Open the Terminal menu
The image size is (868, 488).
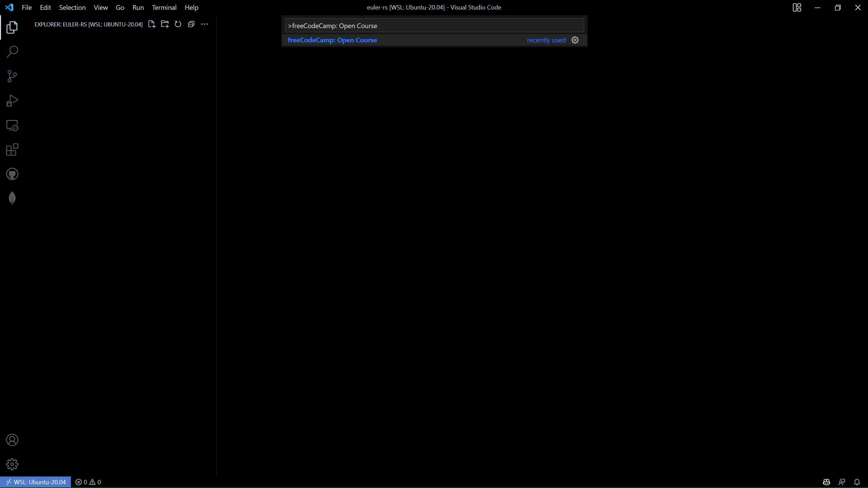pyautogui.click(x=164, y=7)
